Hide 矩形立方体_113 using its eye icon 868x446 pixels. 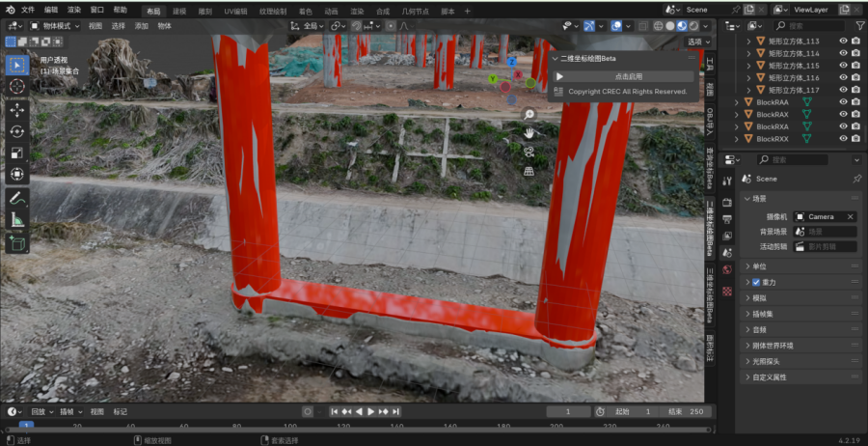point(843,42)
